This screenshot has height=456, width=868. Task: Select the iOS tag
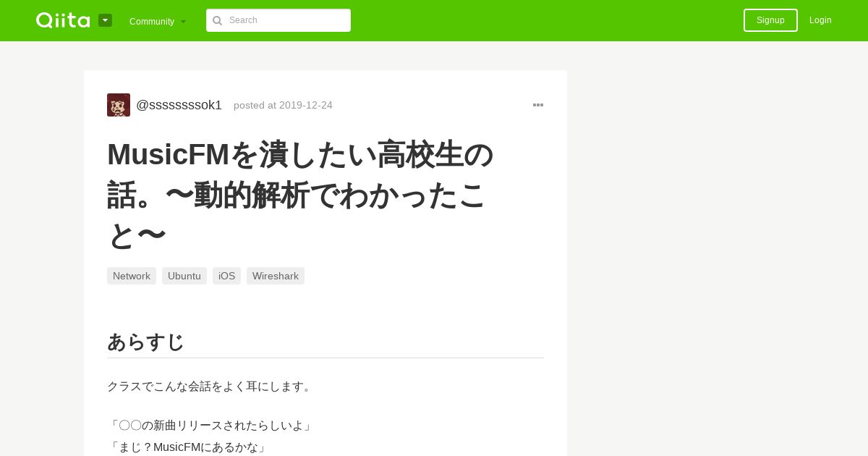[226, 276]
